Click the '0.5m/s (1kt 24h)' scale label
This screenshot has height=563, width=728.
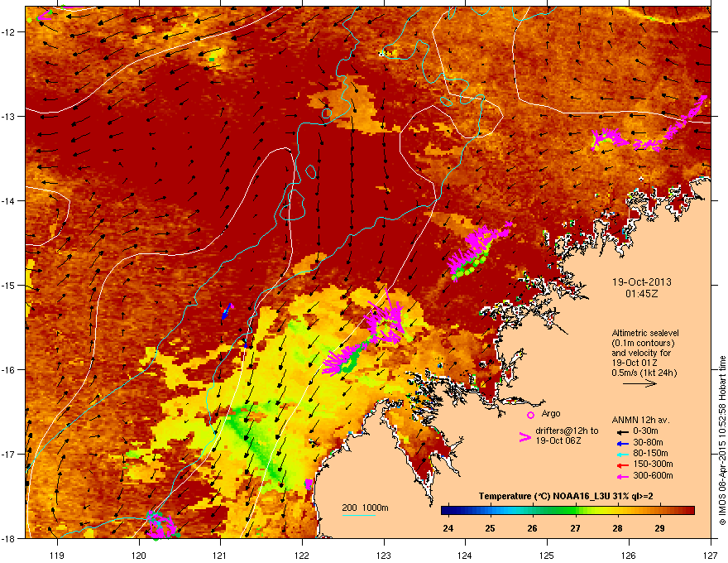(x=644, y=373)
